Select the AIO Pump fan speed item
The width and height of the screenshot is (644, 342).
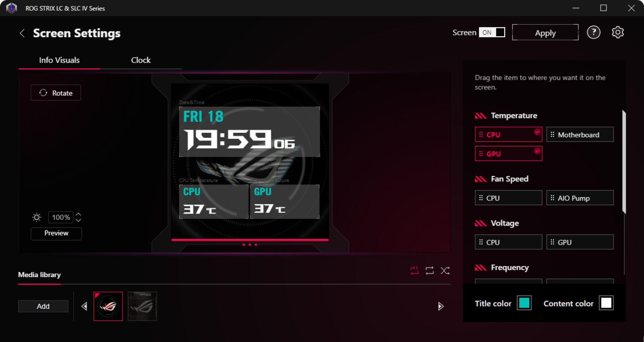pos(580,198)
